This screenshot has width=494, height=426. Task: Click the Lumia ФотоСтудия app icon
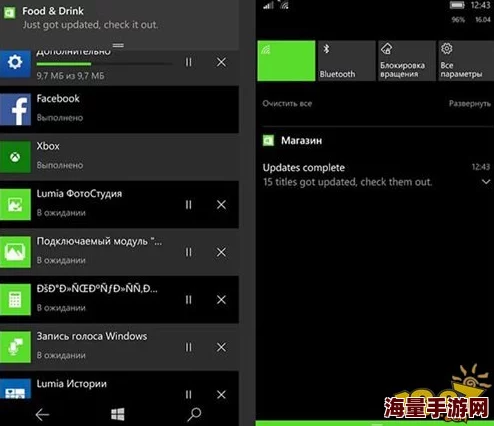click(x=15, y=204)
